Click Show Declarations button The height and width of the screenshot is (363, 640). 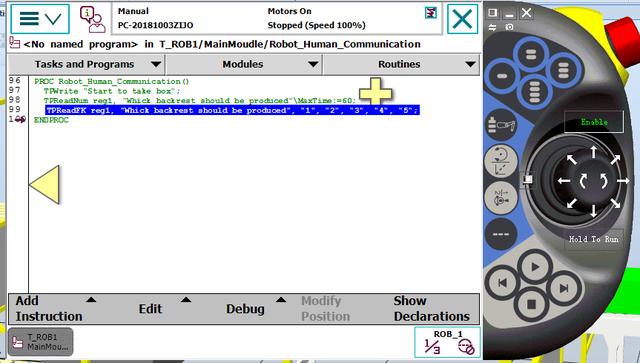pos(431,309)
